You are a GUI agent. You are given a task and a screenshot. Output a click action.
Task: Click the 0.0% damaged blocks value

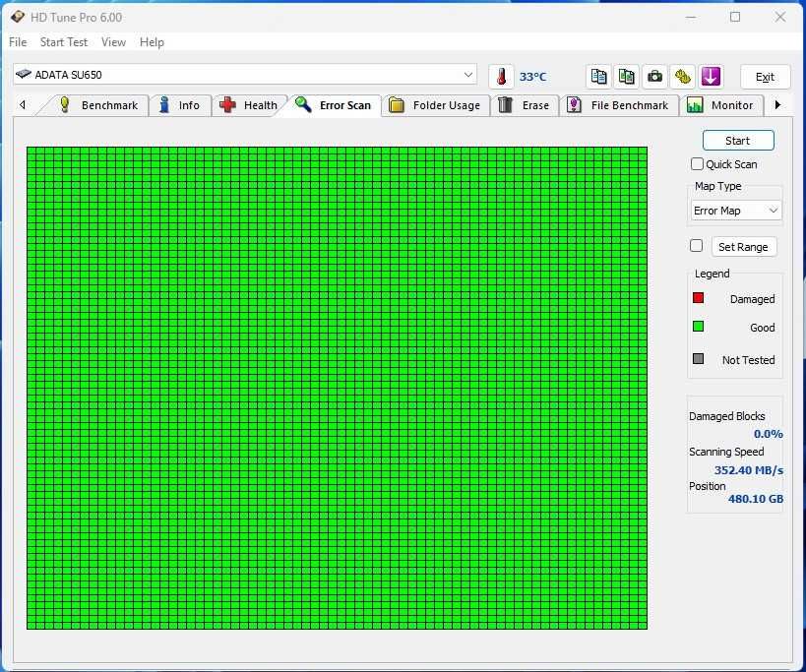pyautogui.click(x=768, y=434)
